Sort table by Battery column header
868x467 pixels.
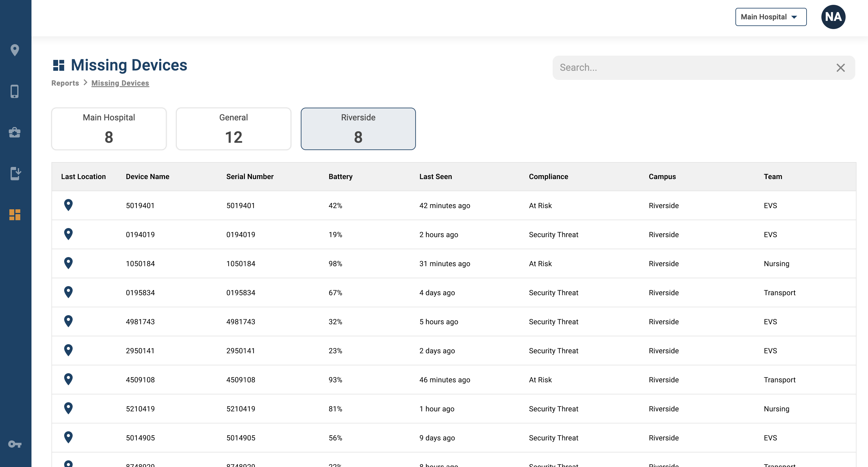click(x=340, y=176)
